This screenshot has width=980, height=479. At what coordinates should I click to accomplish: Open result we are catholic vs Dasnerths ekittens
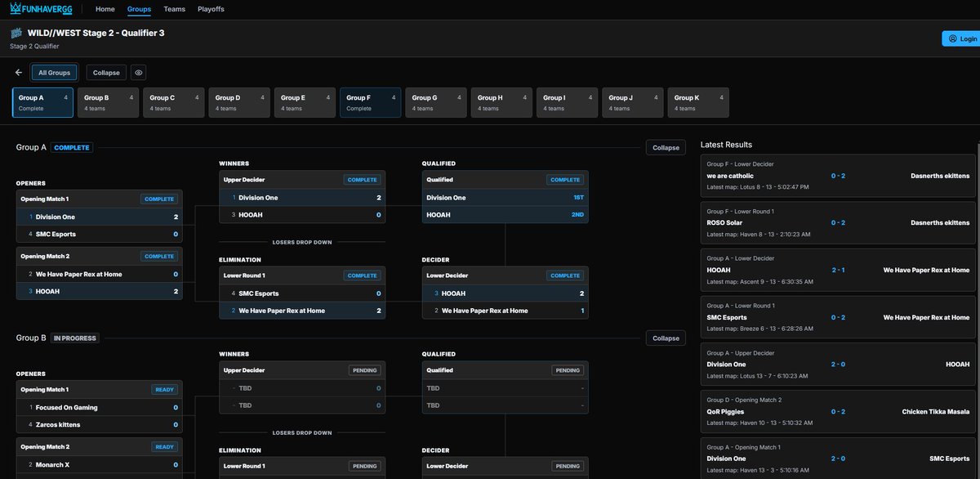pos(838,176)
